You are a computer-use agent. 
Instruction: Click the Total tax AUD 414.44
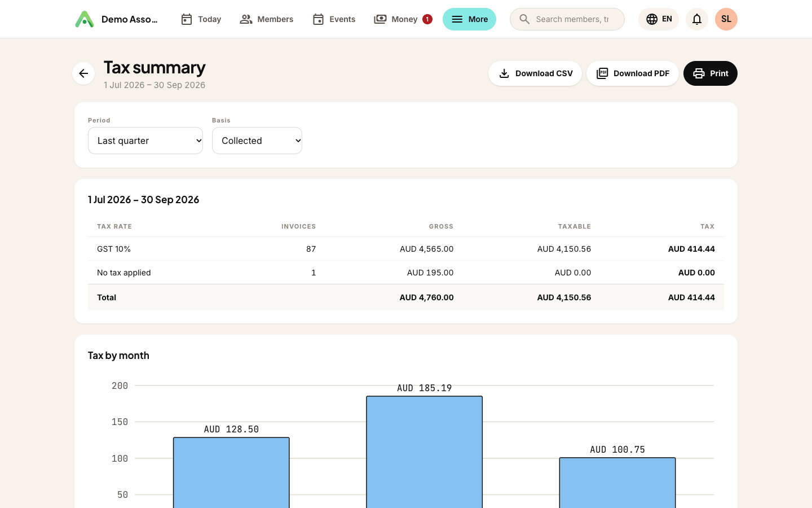tap(691, 297)
